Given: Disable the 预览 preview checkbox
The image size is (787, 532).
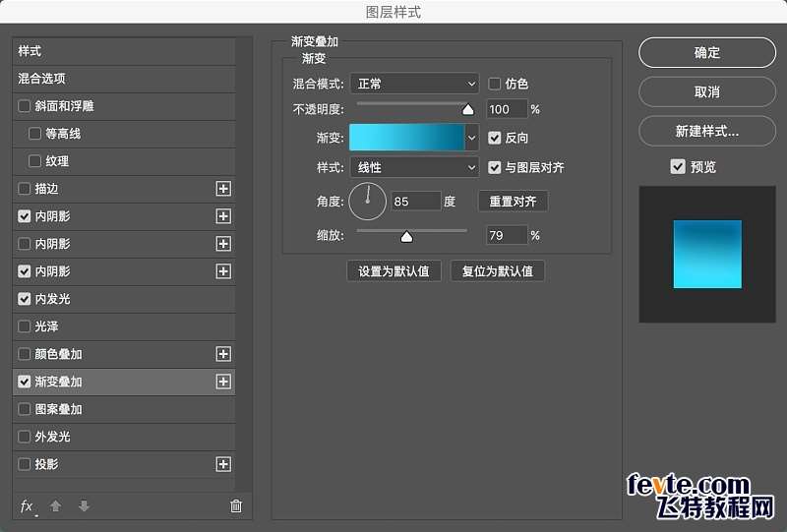Looking at the screenshot, I should pyautogui.click(x=678, y=166).
